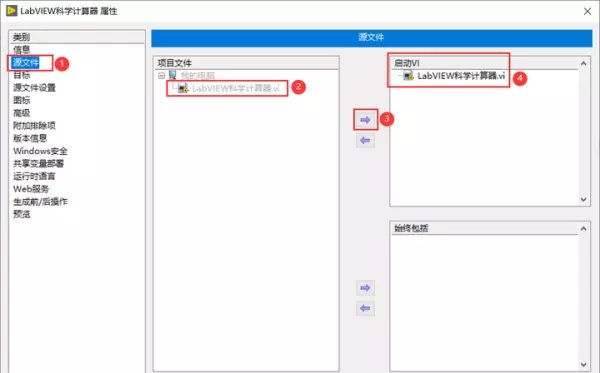Select LabVIEW科学计算器.vi in project files
This screenshot has width=600, height=373.
[x=236, y=88]
